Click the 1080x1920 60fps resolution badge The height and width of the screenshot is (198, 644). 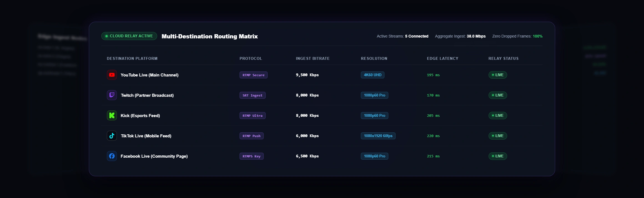point(378,136)
